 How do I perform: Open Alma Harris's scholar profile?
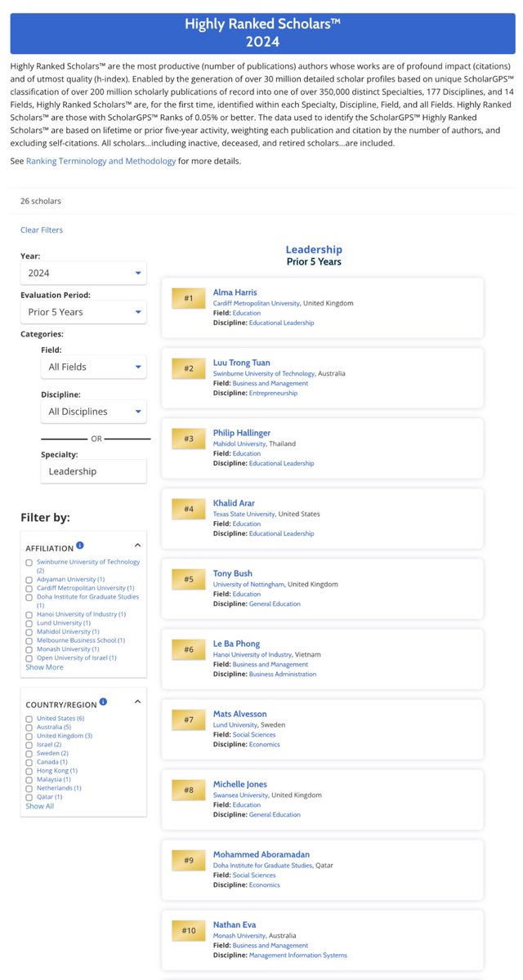(235, 292)
